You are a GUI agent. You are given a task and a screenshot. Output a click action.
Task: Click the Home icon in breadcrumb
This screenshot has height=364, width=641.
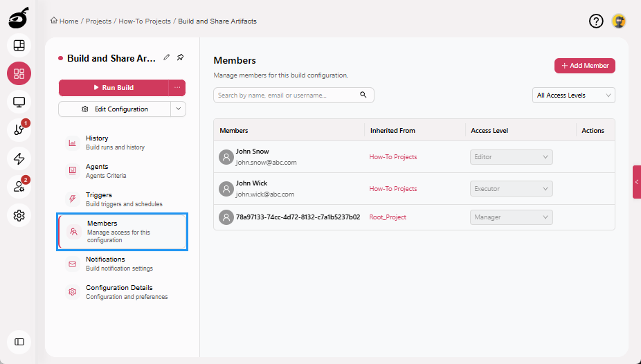tap(53, 21)
